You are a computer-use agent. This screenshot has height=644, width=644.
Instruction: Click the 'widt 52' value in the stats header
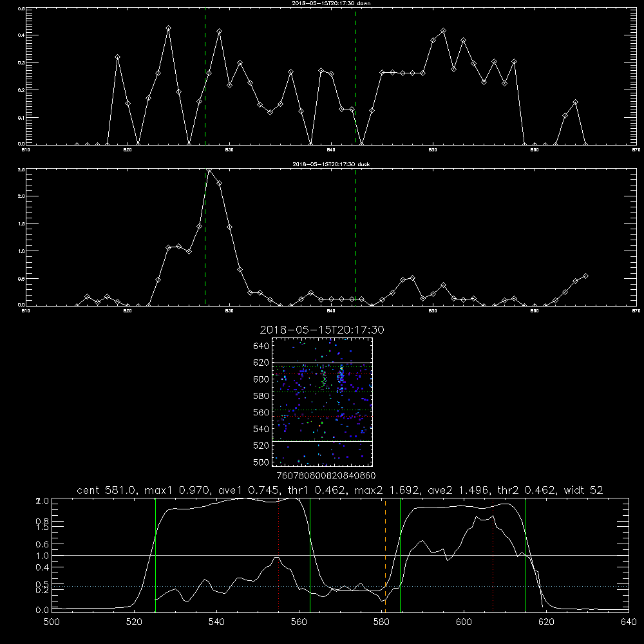[583, 490]
